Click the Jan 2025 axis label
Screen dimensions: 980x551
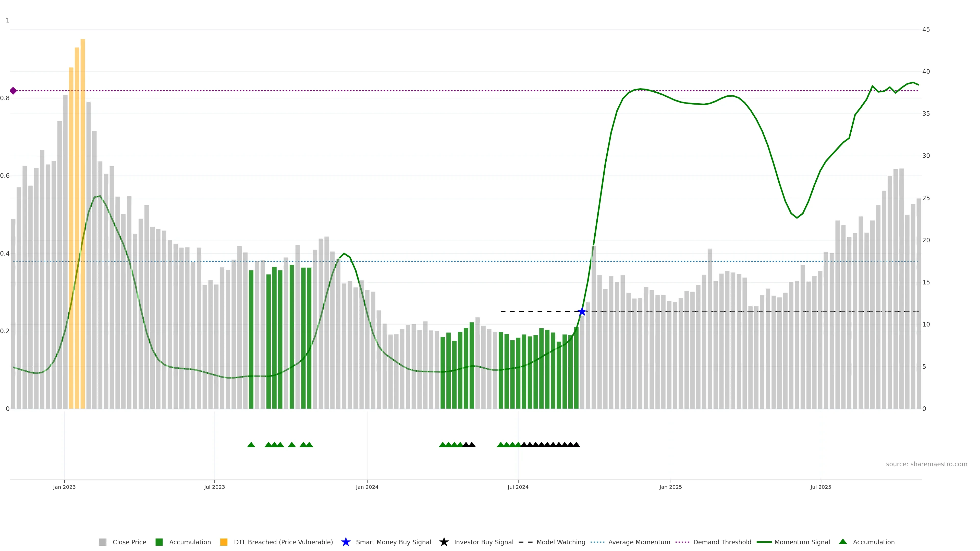[670, 487]
